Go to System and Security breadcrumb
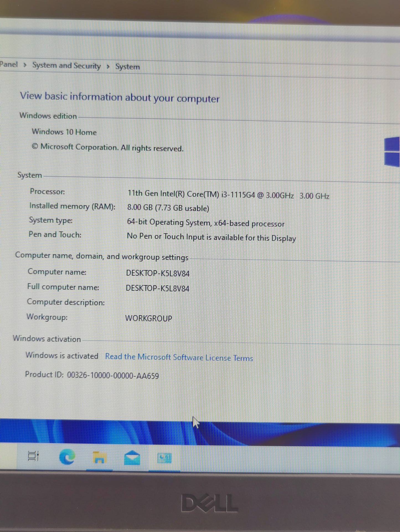400x532 pixels. pos(66,66)
